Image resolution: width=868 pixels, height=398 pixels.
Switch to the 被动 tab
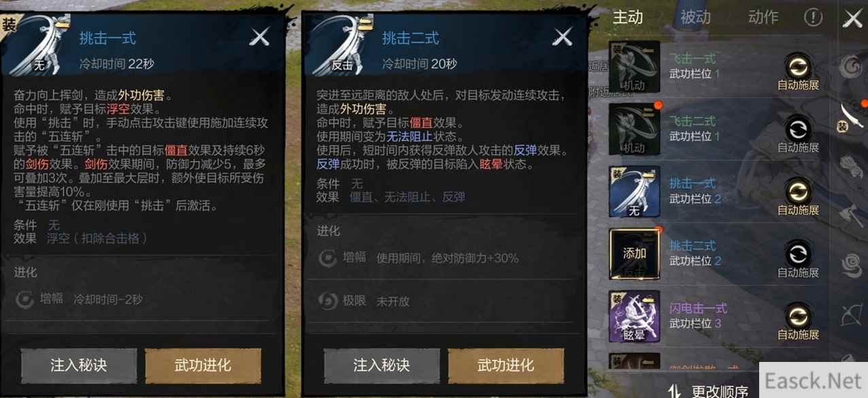695,17
